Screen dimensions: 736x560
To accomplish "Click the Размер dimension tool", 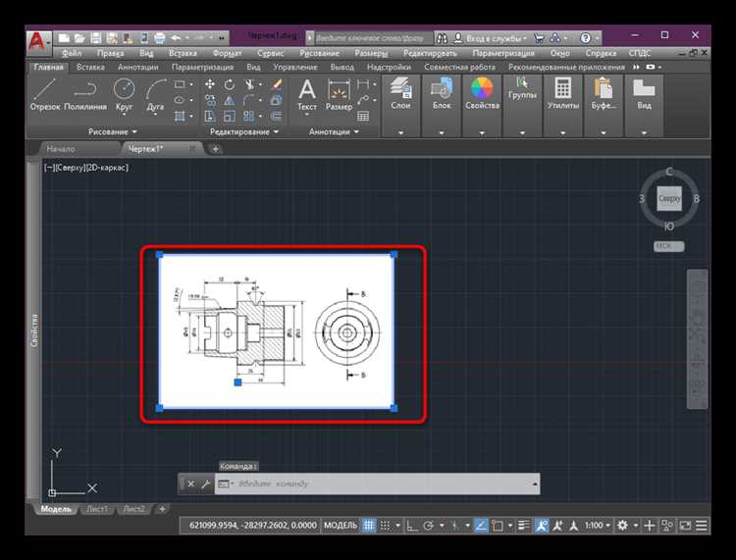I will coord(339,95).
